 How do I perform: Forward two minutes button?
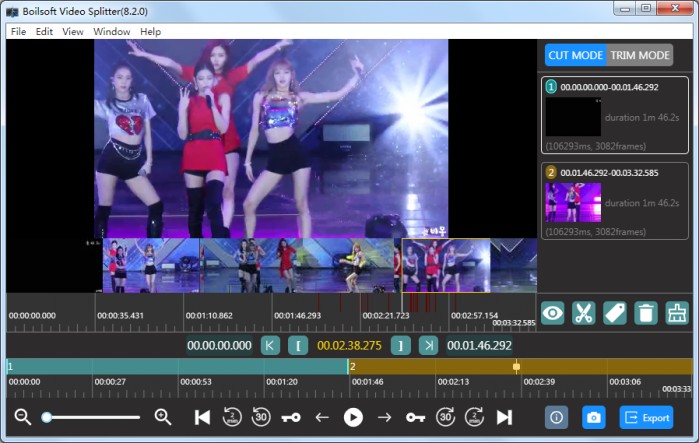coord(474,417)
